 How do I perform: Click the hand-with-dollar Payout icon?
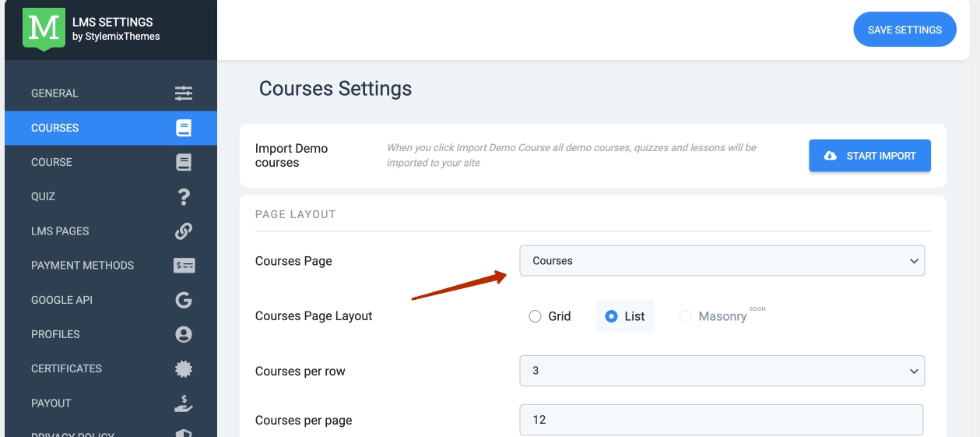[184, 403]
